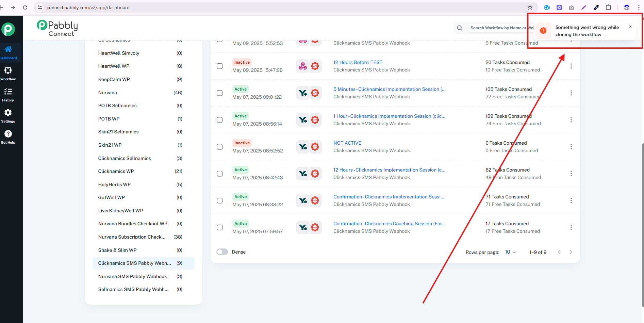Focus the Search Workflow by Name field

pos(501,28)
